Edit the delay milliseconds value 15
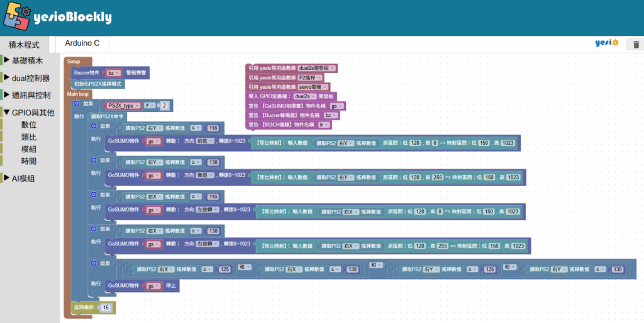 (x=106, y=307)
